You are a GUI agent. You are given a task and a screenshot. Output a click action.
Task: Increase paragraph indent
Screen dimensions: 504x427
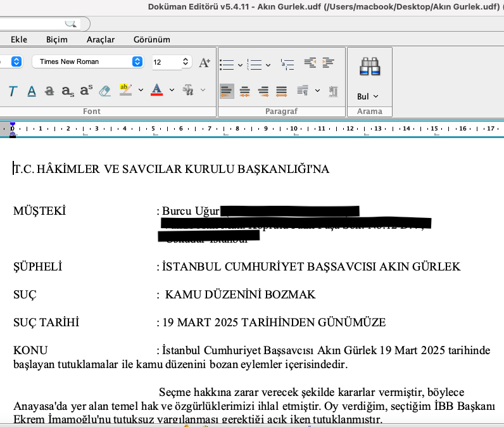coord(328,63)
